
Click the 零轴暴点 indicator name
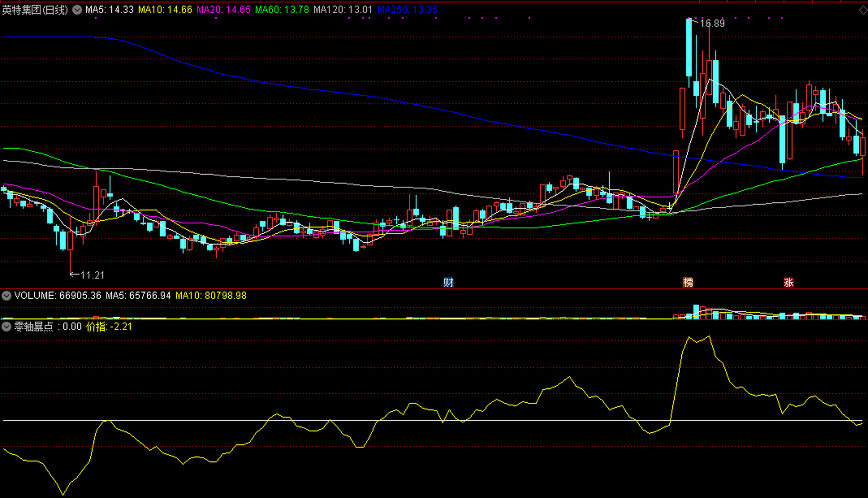coord(33,327)
